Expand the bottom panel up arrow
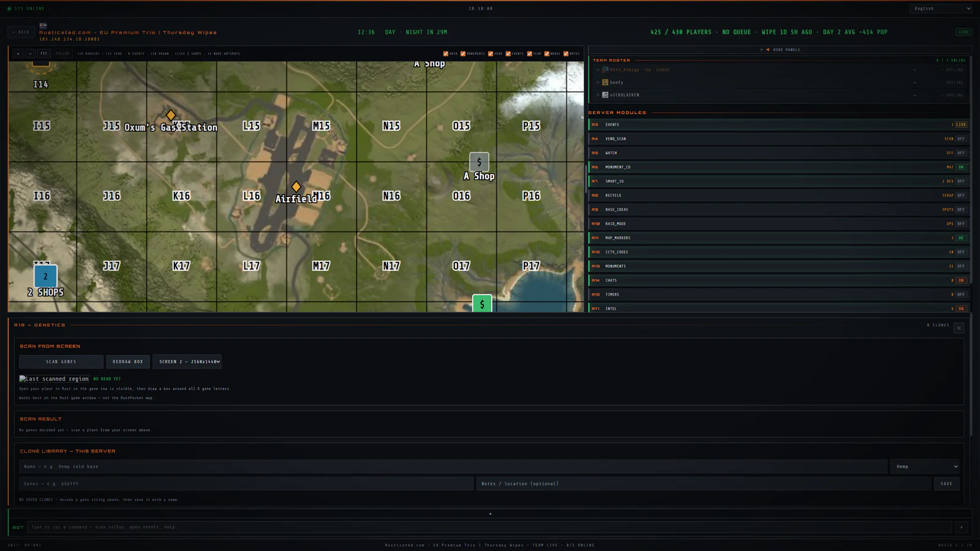 tap(490, 514)
